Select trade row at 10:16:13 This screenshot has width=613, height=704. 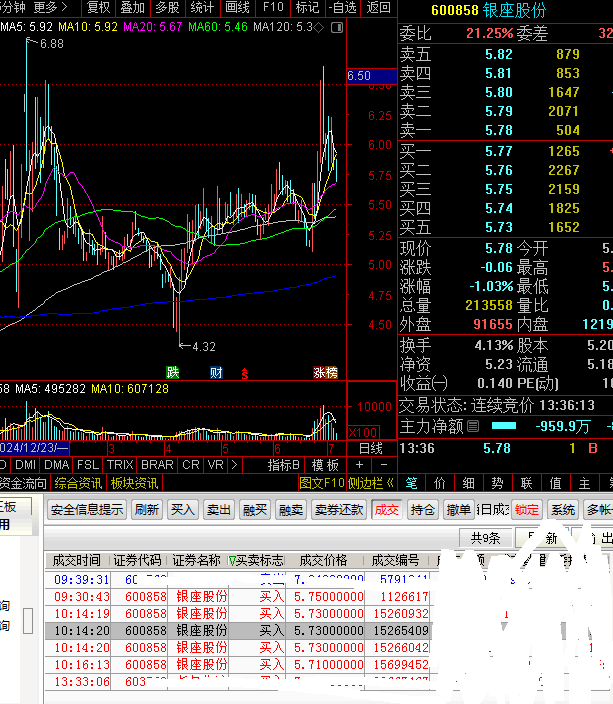tap(238, 664)
